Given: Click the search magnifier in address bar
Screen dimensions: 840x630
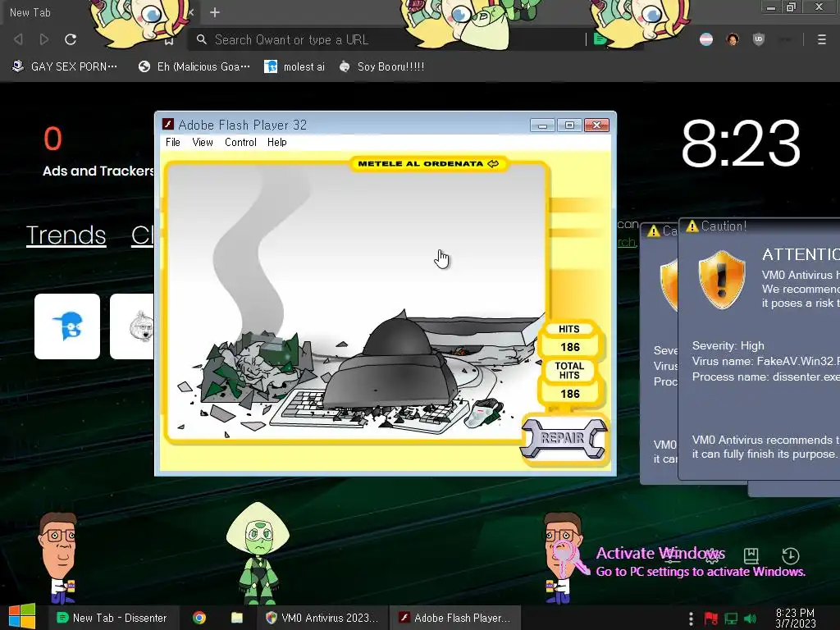Looking at the screenshot, I should tap(202, 39).
